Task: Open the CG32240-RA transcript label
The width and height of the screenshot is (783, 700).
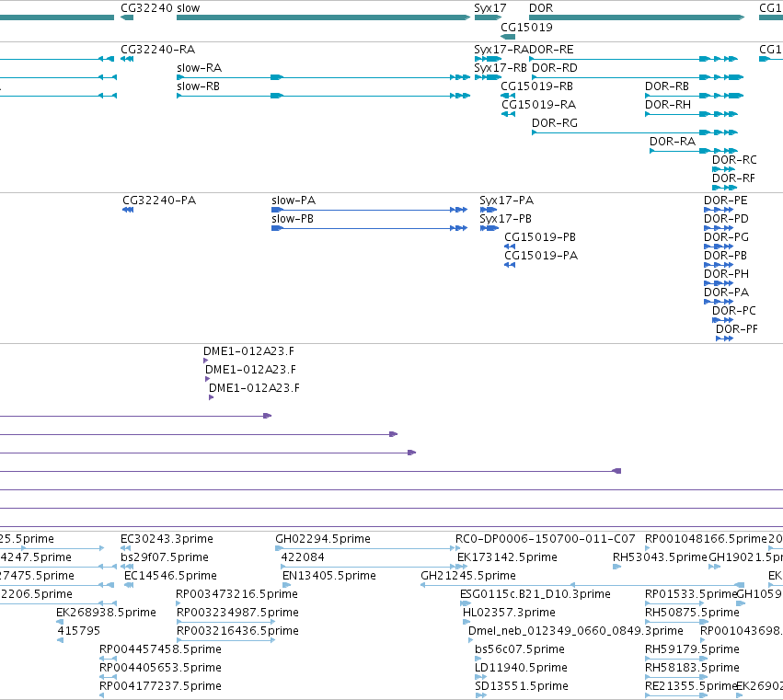Action: click(x=158, y=50)
